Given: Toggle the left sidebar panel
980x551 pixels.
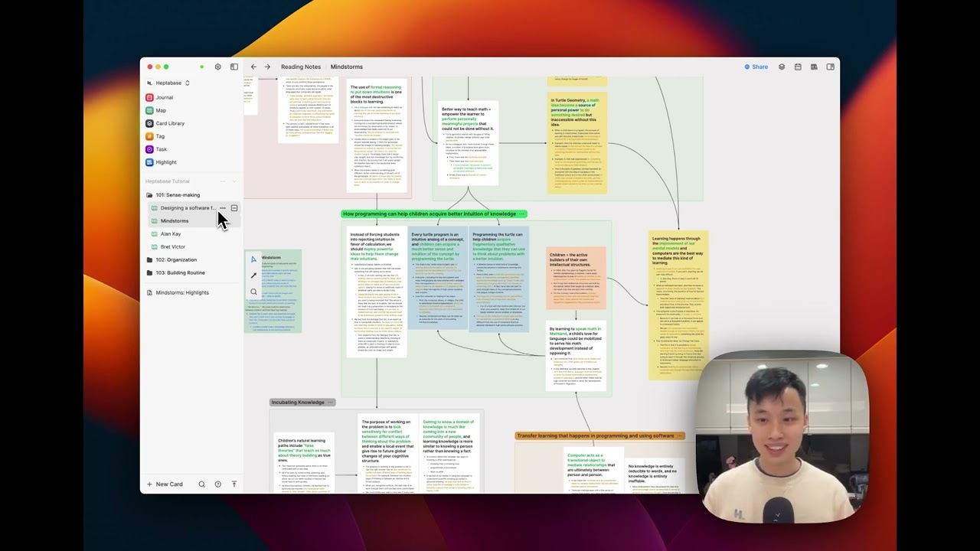Looking at the screenshot, I should click(x=234, y=67).
